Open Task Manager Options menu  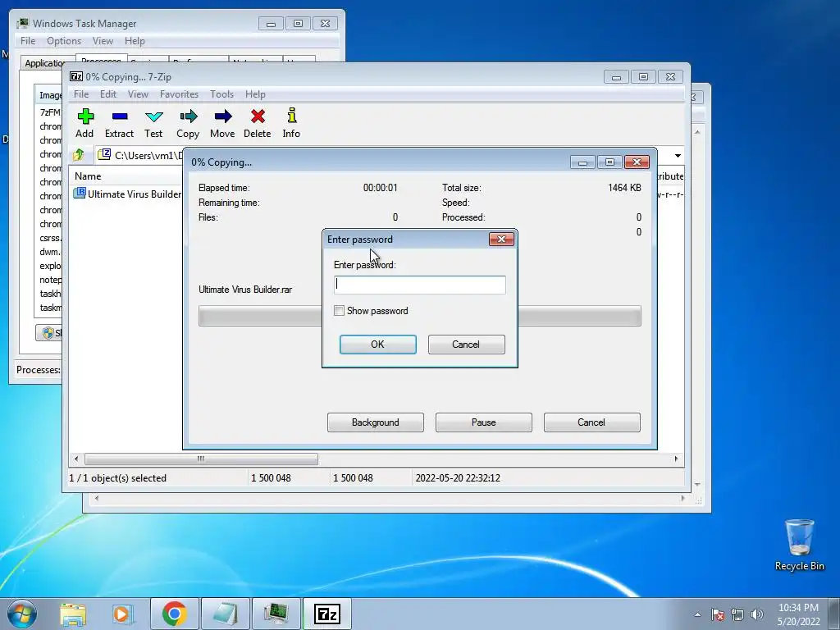(x=64, y=41)
